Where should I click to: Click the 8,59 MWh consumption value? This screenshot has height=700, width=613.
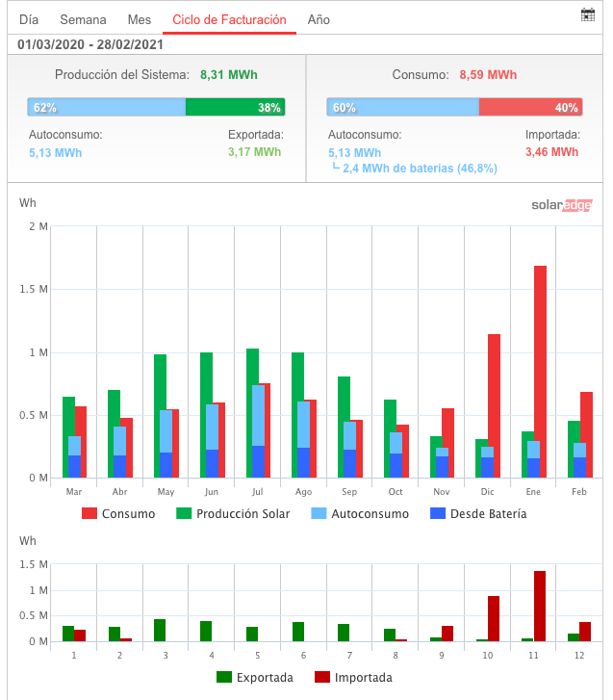pos(488,74)
